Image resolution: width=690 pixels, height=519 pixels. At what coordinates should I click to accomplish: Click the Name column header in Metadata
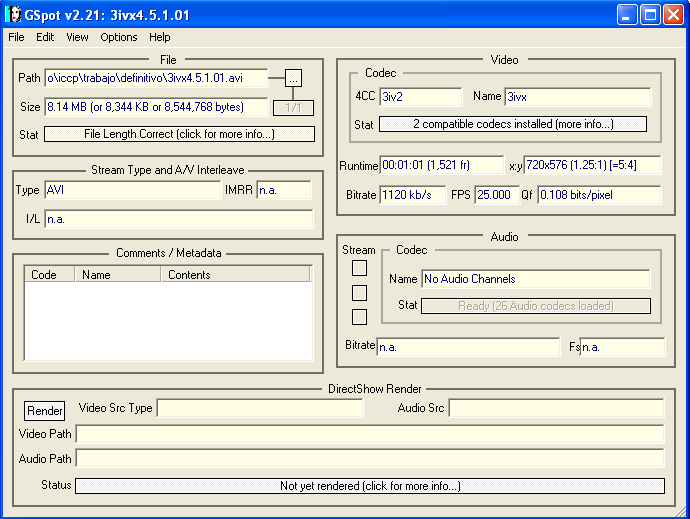(117, 275)
